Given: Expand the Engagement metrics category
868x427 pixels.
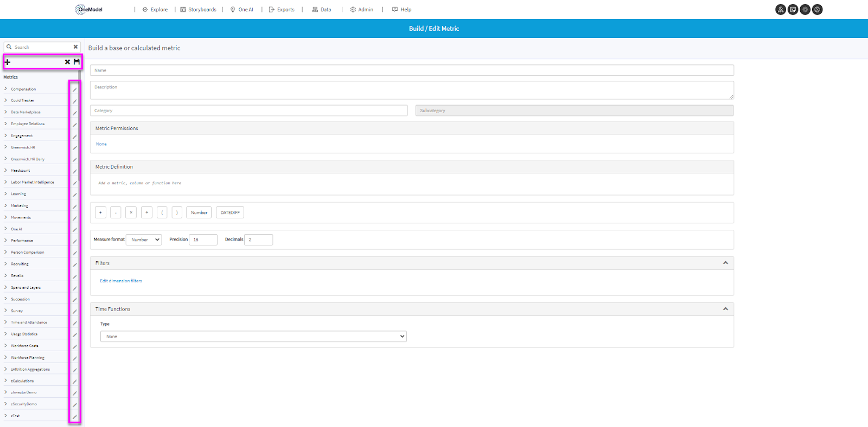Looking at the screenshot, I should (x=6, y=135).
